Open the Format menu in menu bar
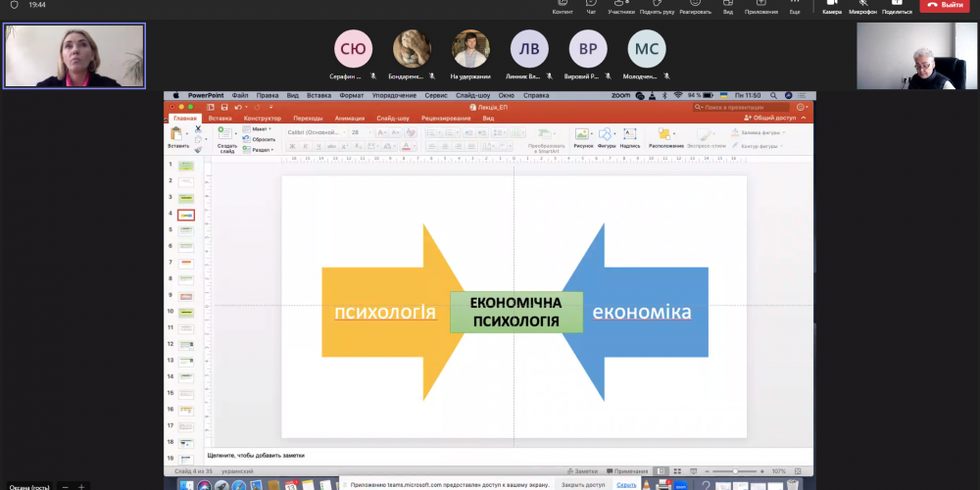The height and width of the screenshot is (490, 980). [351, 95]
